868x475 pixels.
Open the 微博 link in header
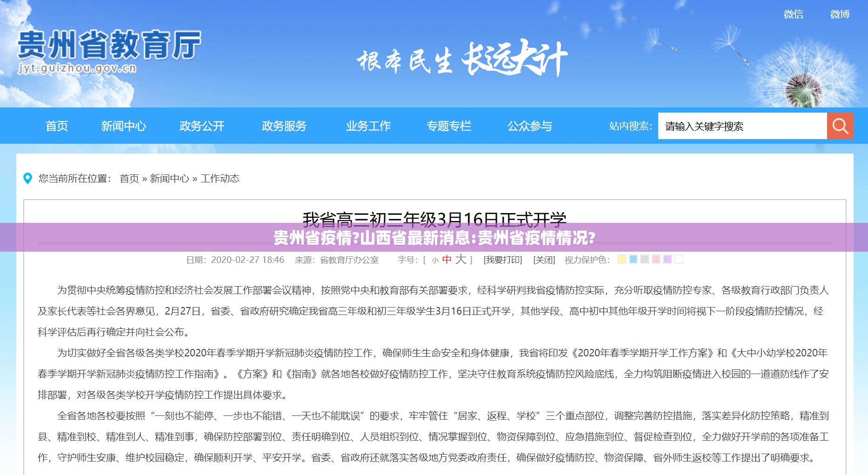click(x=840, y=14)
